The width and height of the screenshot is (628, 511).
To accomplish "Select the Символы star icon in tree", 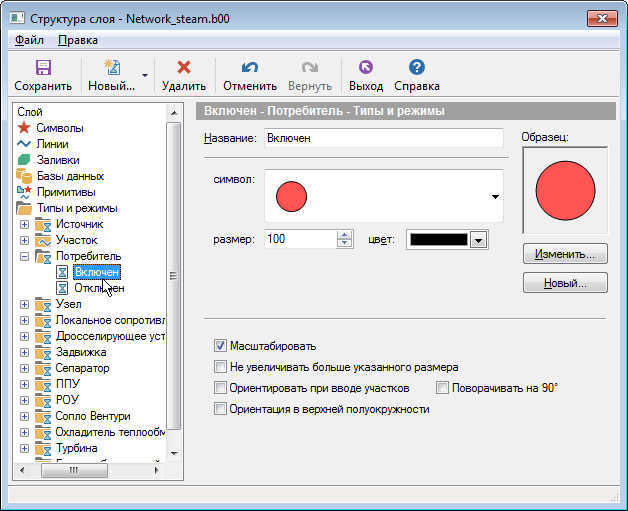I will [x=24, y=128].
